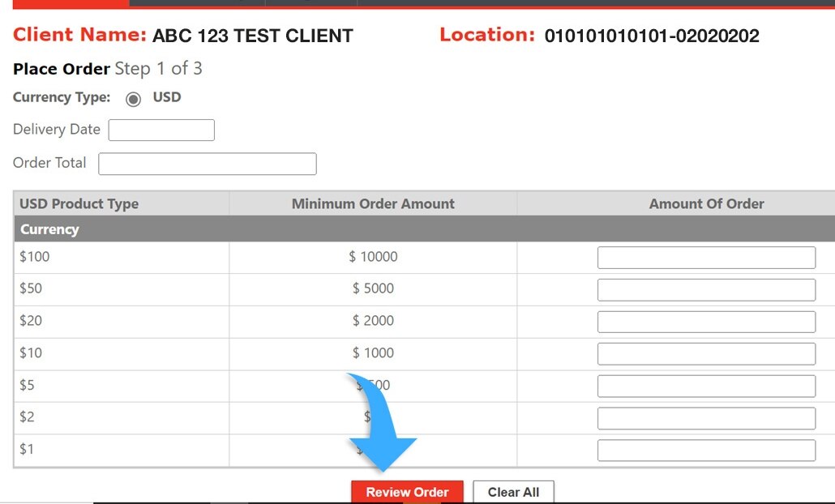Viewport: 835px width, 504px height.
Task: Click the amount field for $100 bills
Action: click(x=705, y=257)
